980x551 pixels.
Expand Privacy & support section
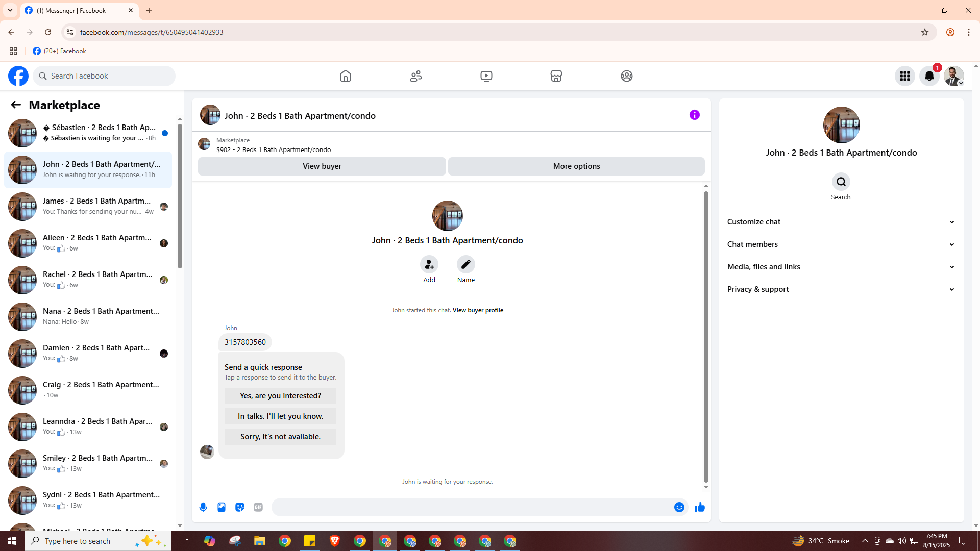841,289
